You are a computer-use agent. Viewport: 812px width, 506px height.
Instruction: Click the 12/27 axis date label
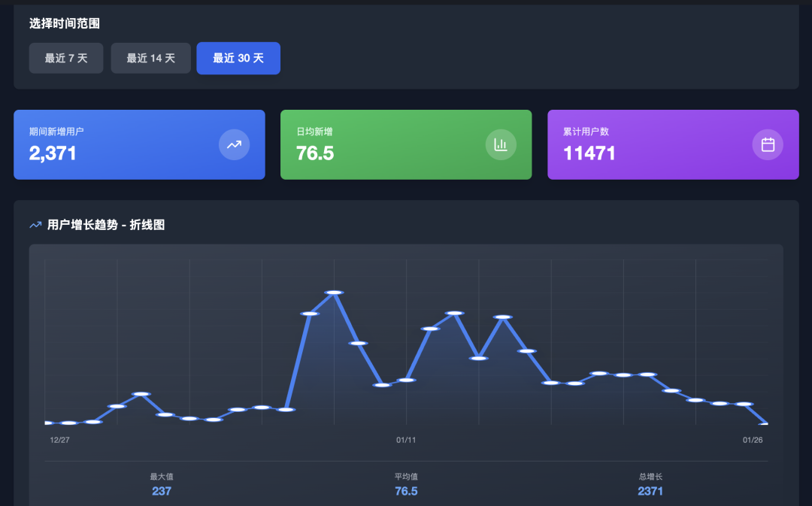(x=60, y=440)
